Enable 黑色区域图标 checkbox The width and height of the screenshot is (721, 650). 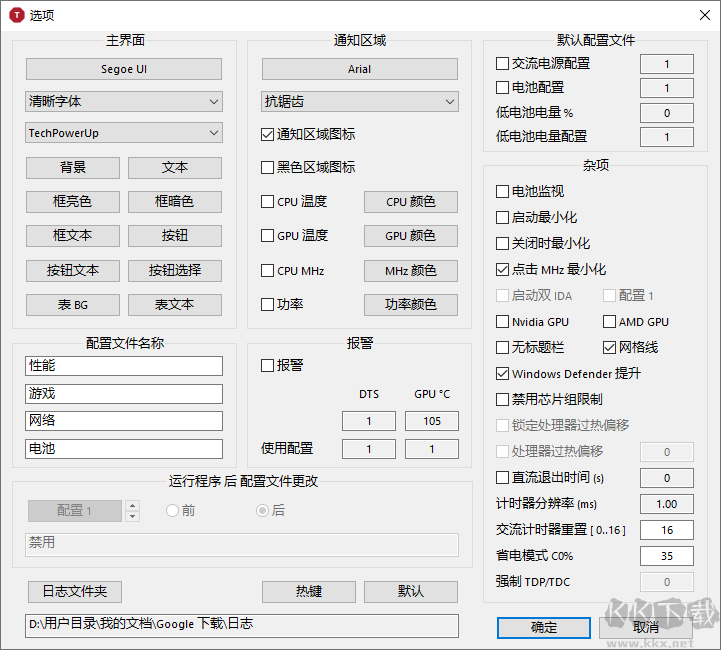point(267,167)
